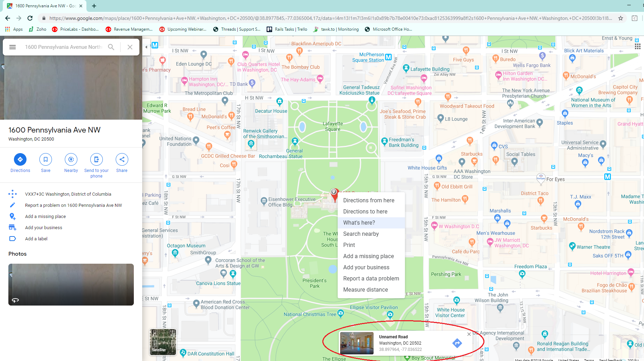Select the Directions icon in the place panel
The height and width of the screenshot is (361, 644).
click(20, 160)
